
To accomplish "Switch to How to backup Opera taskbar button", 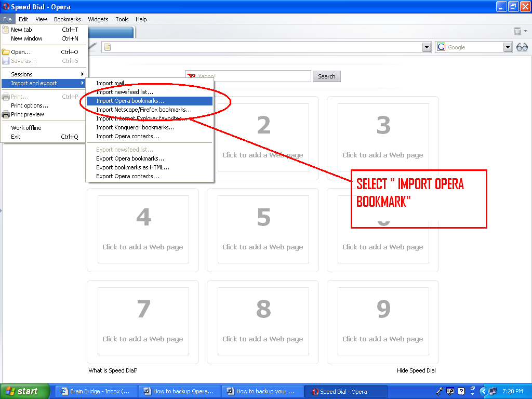I will click(x=180, y=392).
